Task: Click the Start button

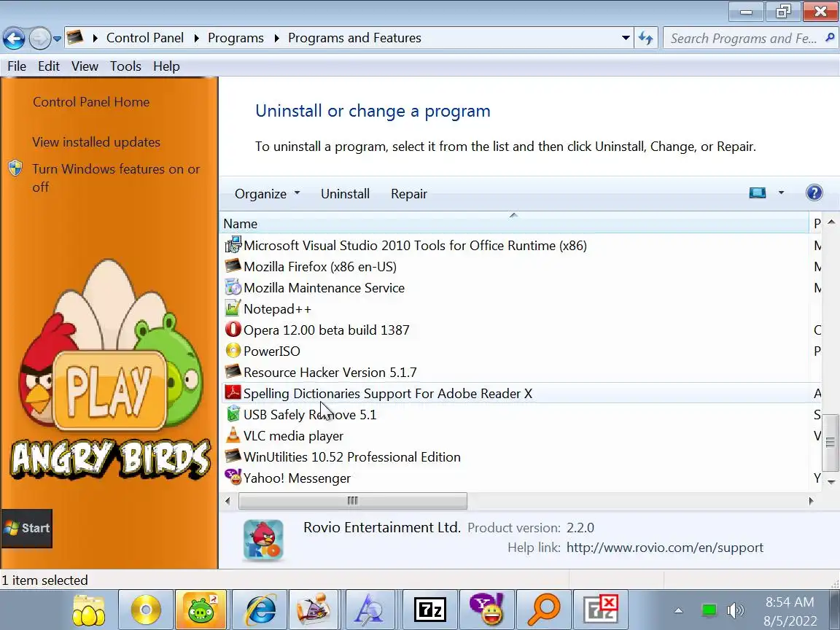Action: click(27, 528)
